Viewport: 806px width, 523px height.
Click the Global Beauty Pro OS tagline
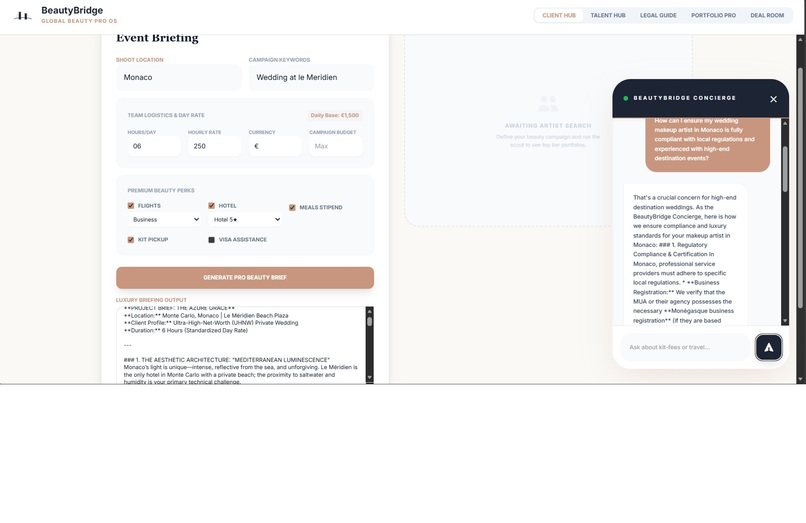79,21
